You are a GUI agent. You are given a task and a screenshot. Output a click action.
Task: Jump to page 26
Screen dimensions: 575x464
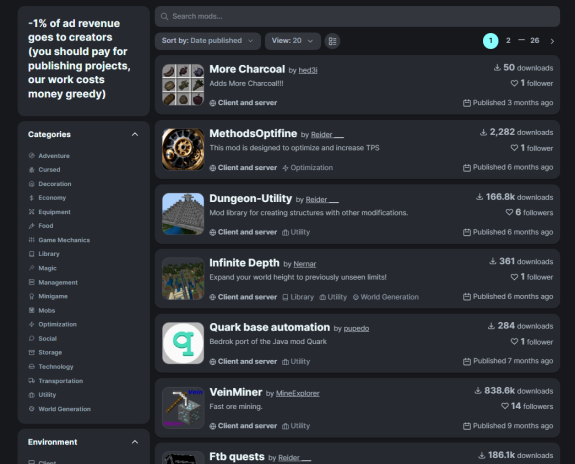click(535, 41)
